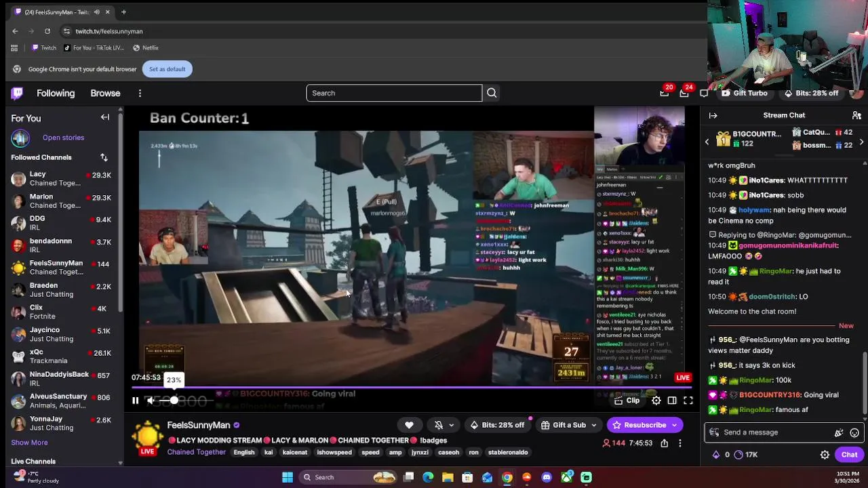Click the Twitch logo home icon
Screen dimensions: 868x488
pyautogui.click(x=18, y=93)
